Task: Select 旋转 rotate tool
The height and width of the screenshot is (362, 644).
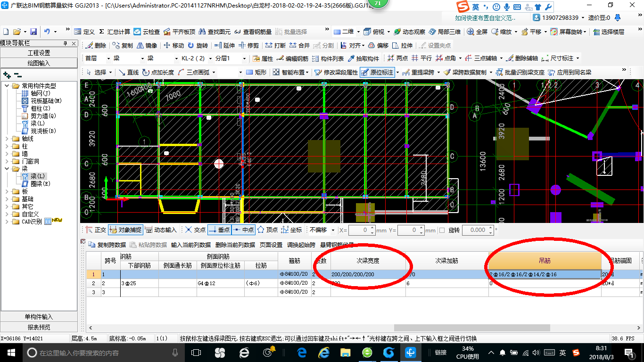Action: [198, 45]
